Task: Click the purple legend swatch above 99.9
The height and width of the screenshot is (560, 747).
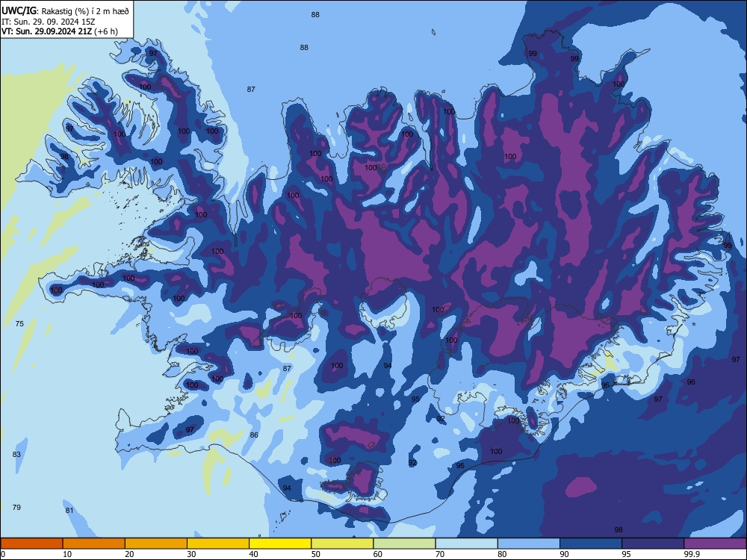Action: 715,544
